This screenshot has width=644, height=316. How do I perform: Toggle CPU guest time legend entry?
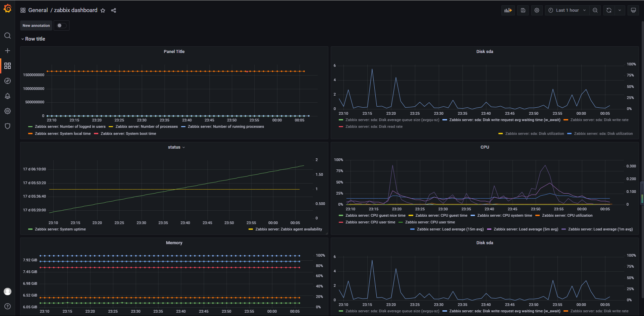[x=441, y=216]
